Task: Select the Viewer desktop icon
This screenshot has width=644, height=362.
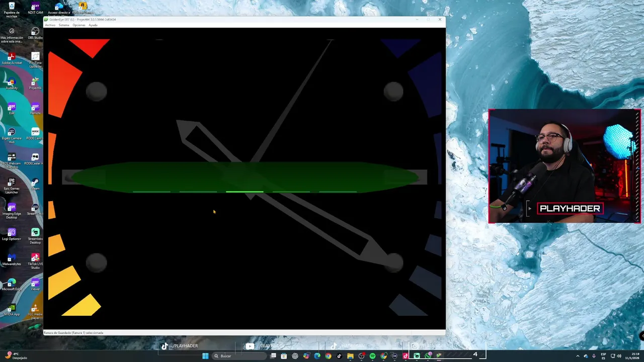Action: [35, 285]
